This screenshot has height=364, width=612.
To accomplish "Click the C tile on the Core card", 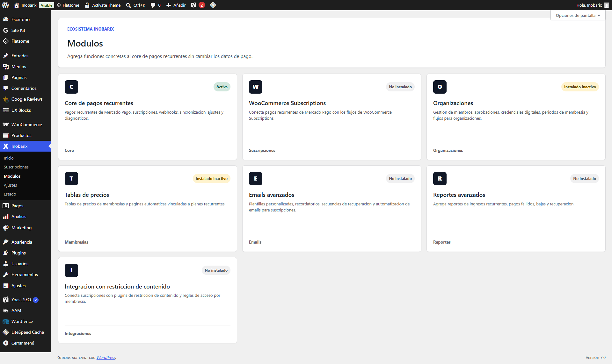I will 71,87.
